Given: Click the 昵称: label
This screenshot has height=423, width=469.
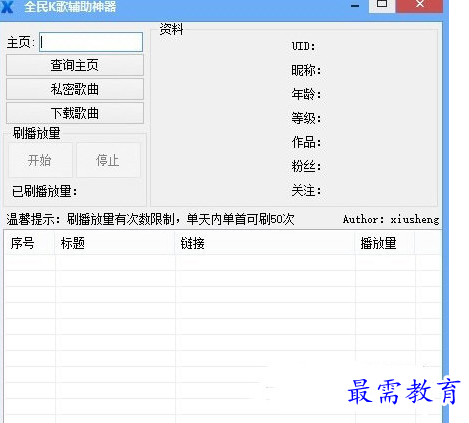Looking at the screenshot, I should (306, 70).
